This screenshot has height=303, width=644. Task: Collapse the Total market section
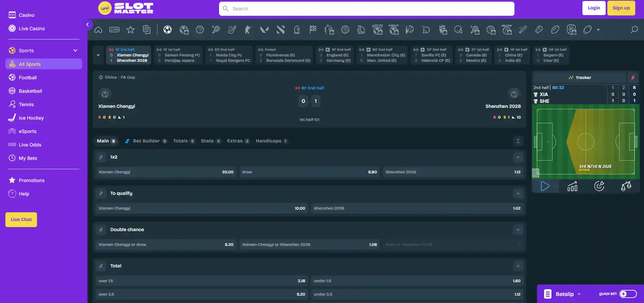click(x=518, y=266)
